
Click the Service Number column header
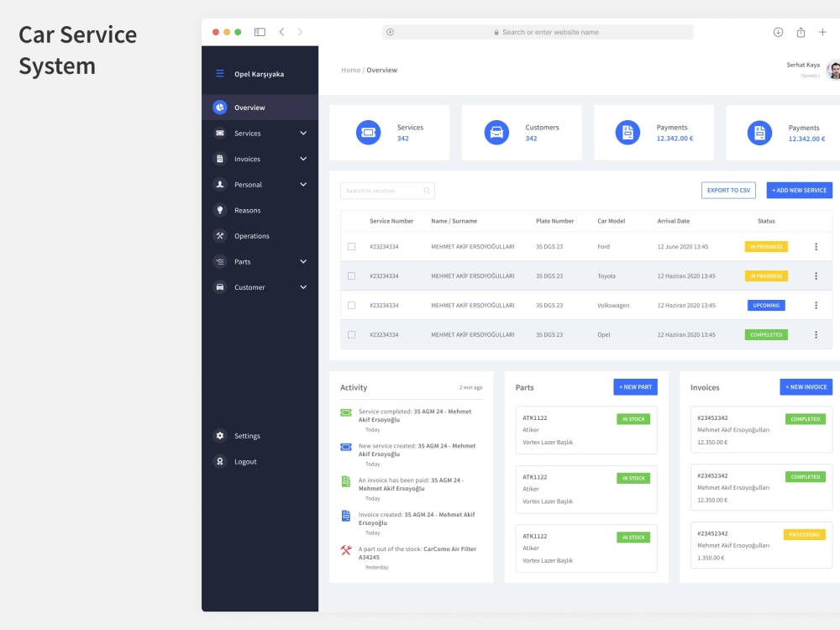point(391,221)
